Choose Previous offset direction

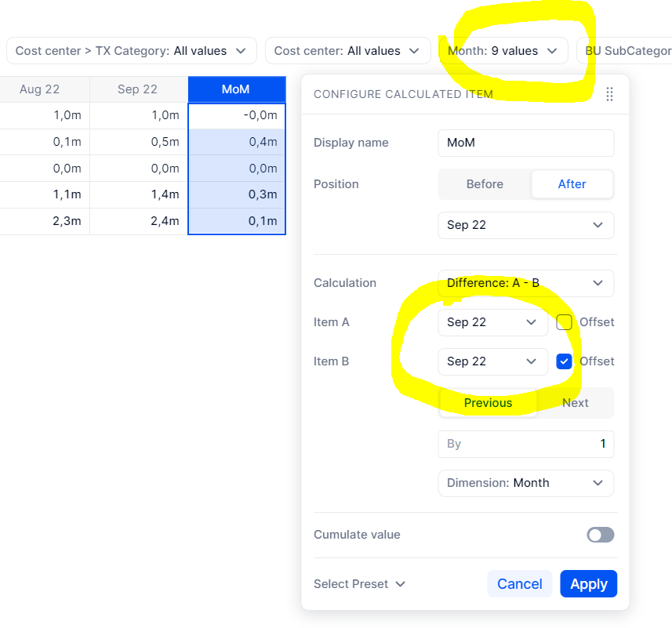[489, 403]
